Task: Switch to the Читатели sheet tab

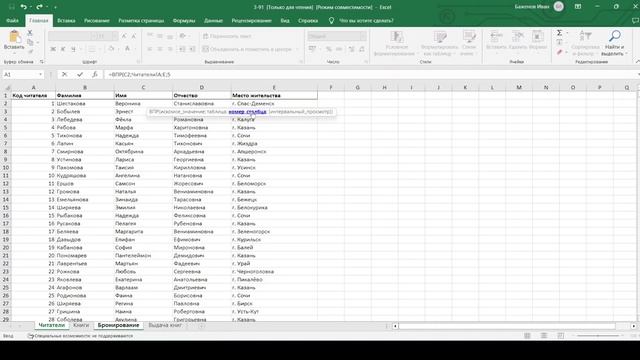Action: tap(51, 325)
